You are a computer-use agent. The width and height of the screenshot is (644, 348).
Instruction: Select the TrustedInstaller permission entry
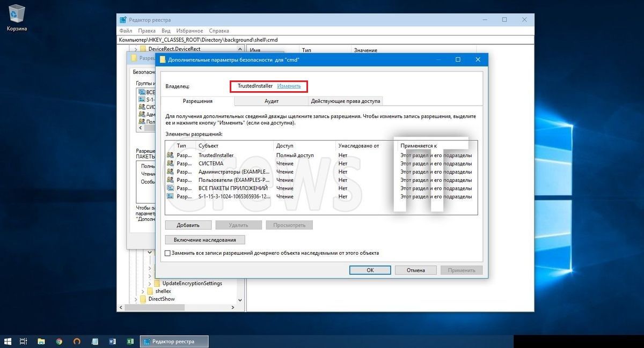click(x=321, y=156)
